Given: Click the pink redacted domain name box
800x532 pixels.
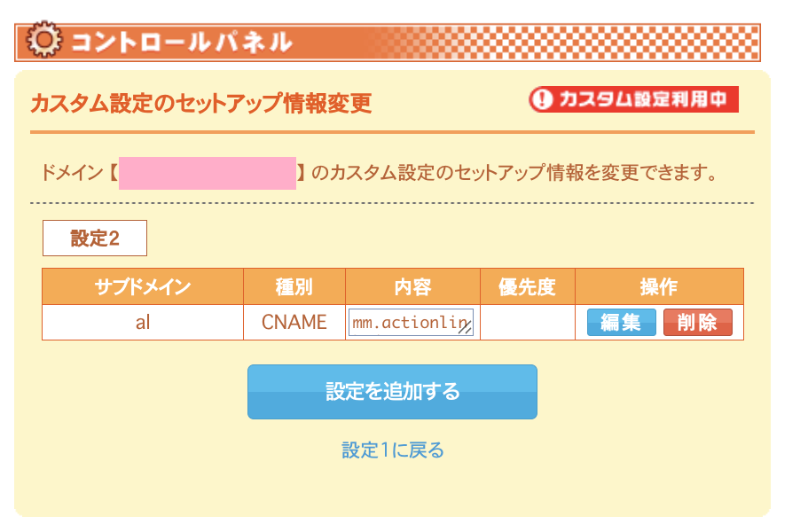Looking at the screenshot, I should tap(208, 174).
